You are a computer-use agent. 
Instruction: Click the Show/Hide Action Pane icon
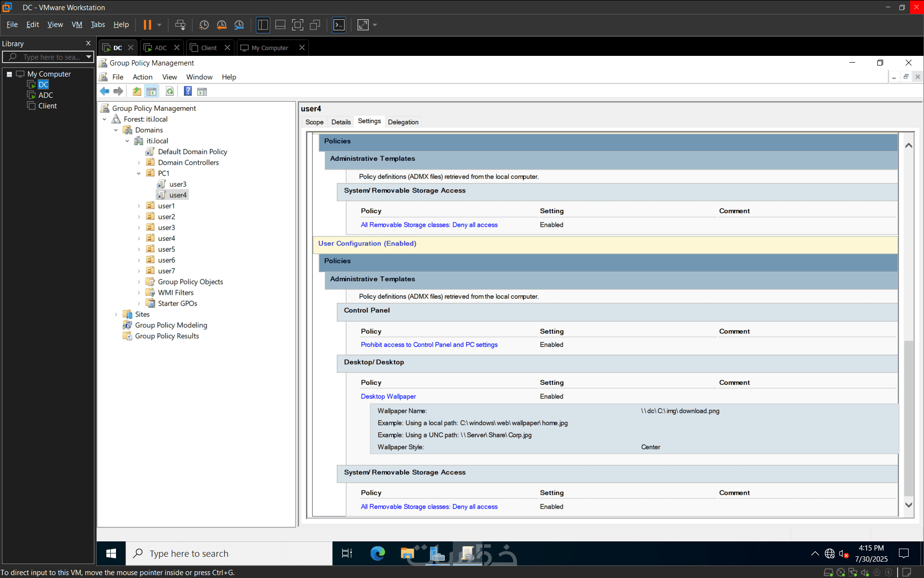pyautogui.click(x=202, y=92)
